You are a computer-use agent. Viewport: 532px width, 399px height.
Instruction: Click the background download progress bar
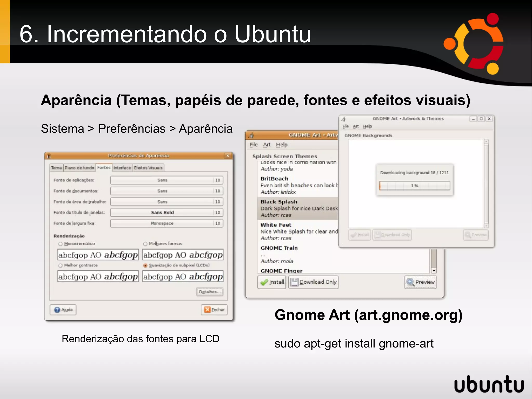415,186
